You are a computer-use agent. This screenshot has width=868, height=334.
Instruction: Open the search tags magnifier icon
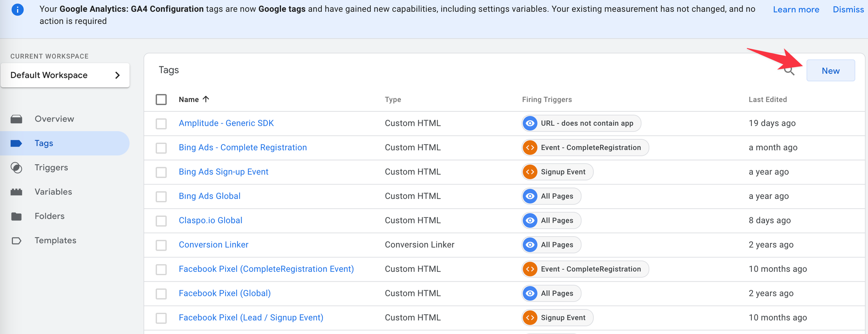tap(789, 71)
